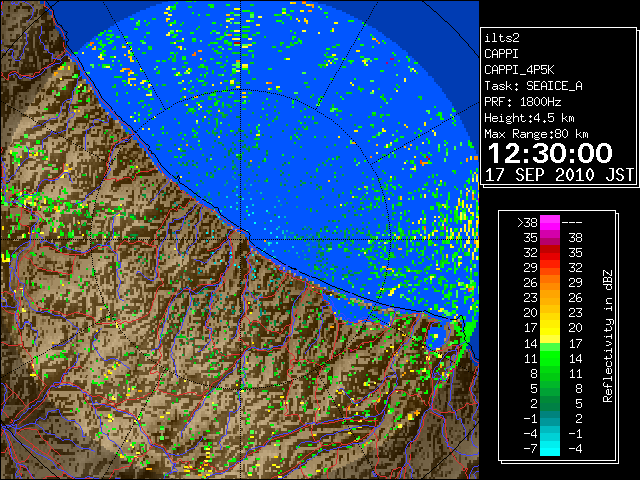Click the '-7' legend label
Image resolution: width=640 pixels, height=480 pixels.
[x=530, y=449]
